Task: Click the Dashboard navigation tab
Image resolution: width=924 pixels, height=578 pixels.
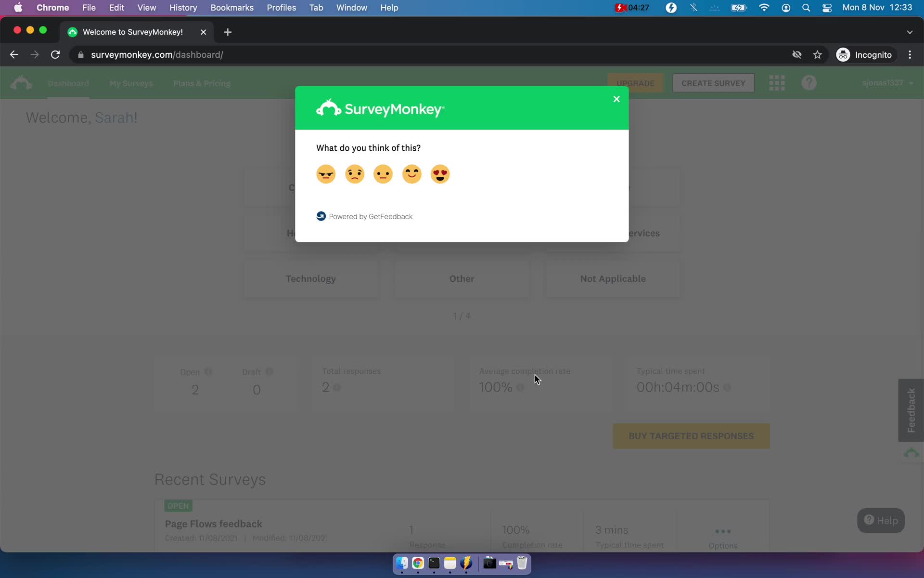Action: 68,82
